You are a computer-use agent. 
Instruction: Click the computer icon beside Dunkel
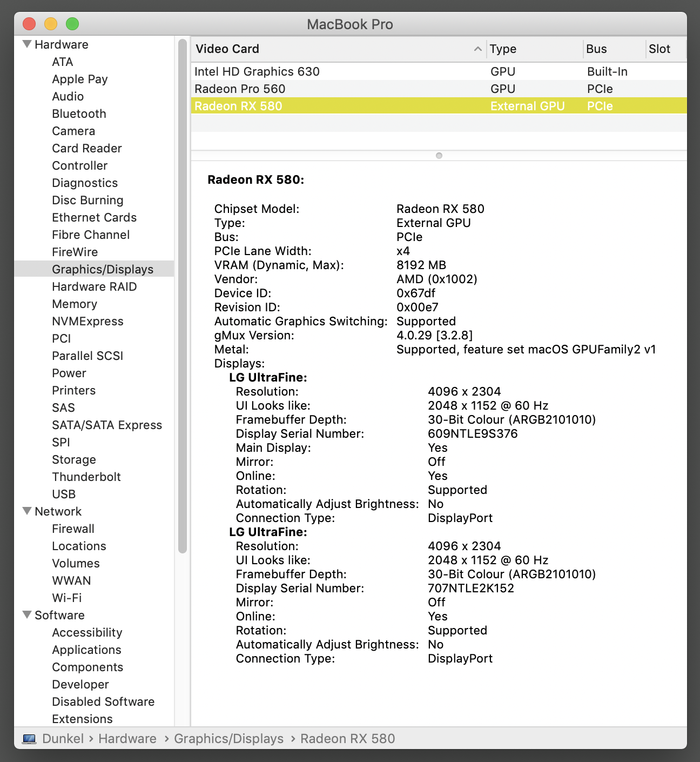click(x=29, y=739)
